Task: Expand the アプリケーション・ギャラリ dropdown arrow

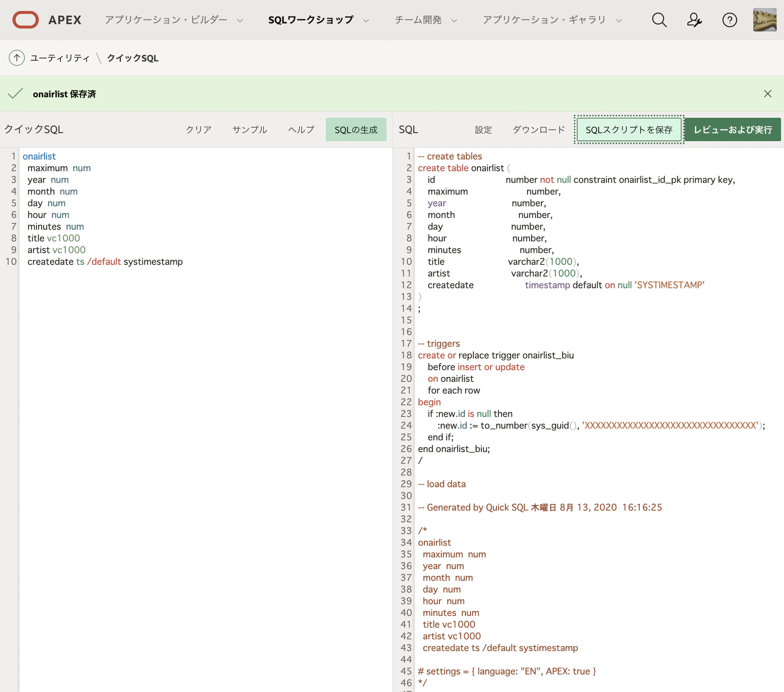Action: (618, 21)
